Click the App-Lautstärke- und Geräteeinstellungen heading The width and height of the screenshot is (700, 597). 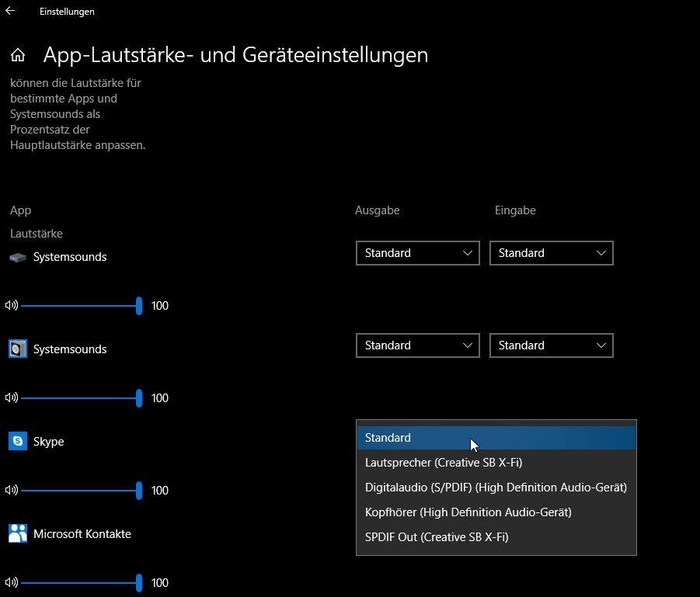click(x=235, y=55)
